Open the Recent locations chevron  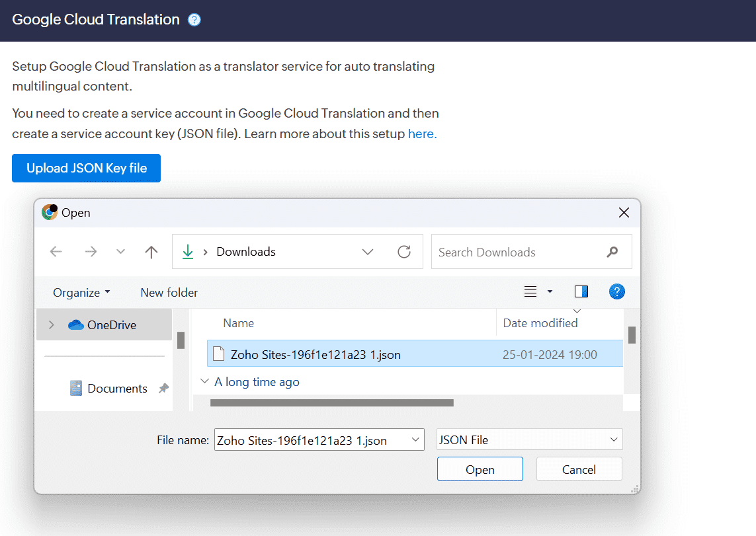tap(120, 251)
